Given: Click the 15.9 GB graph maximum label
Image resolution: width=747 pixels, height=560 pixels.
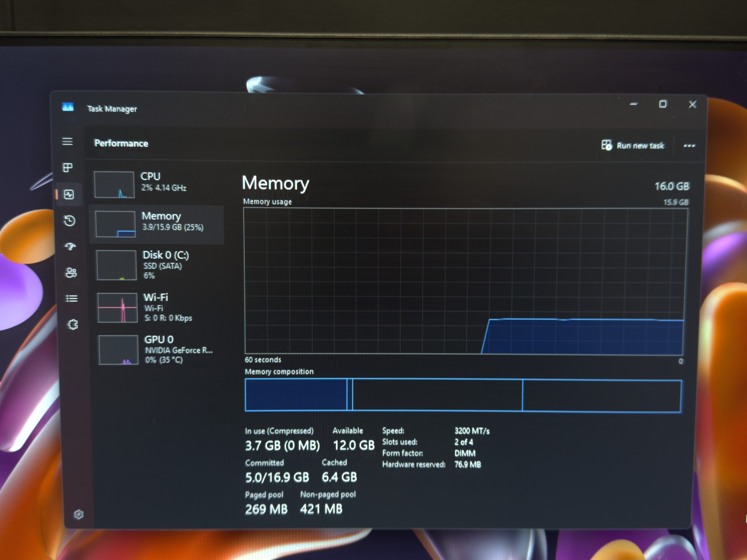Looking at the screenshot, I should (x=676, y=202).
